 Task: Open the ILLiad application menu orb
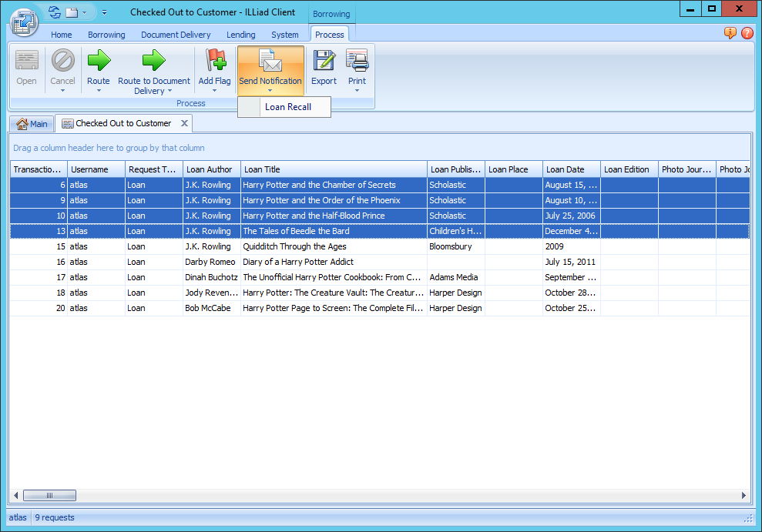point(24,21)
